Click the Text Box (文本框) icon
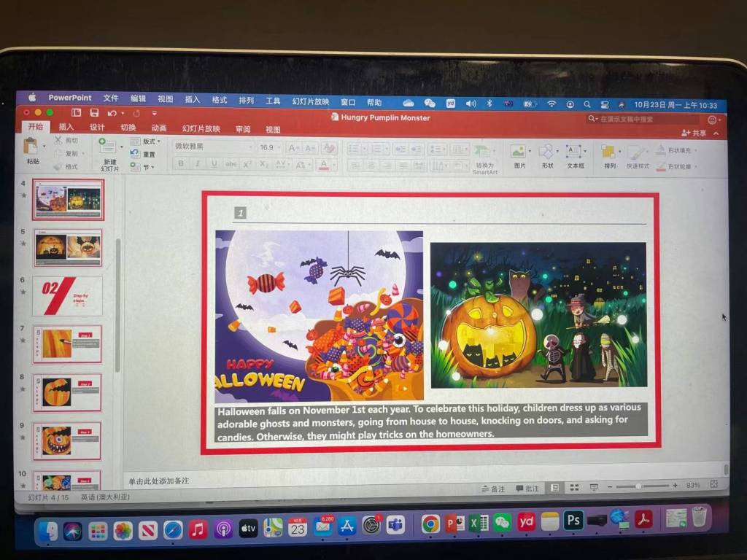Image resolution: width=747 pixels, height=560 pixels. pyautogui.click(x=575, y=152)
